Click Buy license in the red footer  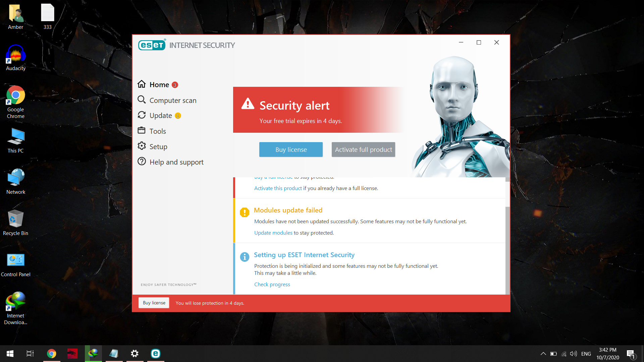pyautogui.click(x=154, y=303)
